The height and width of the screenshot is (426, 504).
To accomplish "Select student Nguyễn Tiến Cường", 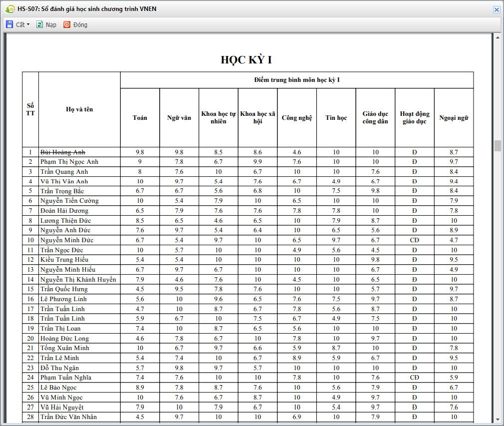I will 69,201.
